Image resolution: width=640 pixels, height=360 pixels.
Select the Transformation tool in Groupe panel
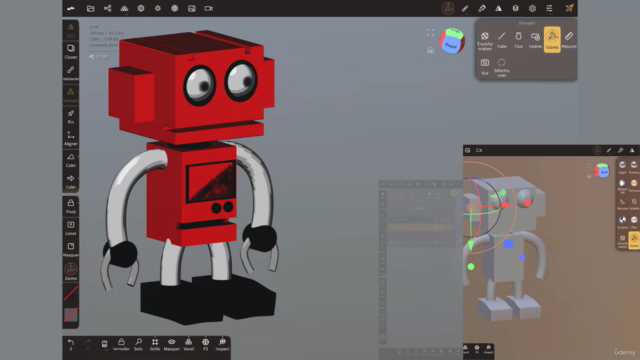coord(484,40)
